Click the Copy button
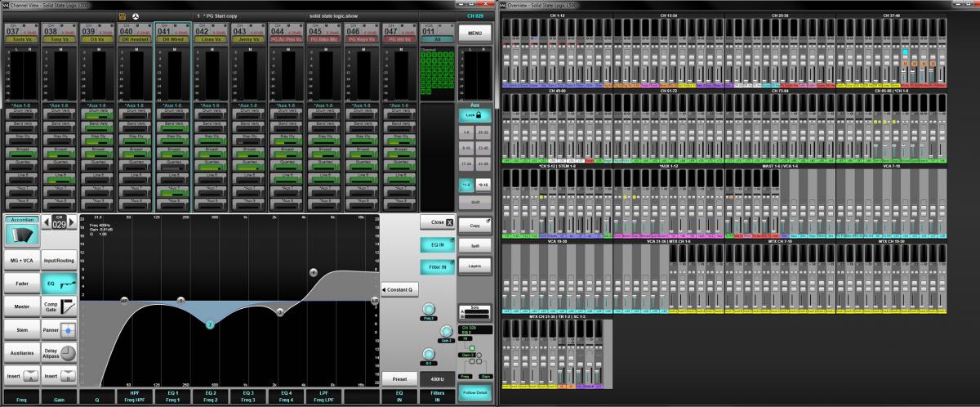This screenshot has width=980, height=407. pos(474,223)
